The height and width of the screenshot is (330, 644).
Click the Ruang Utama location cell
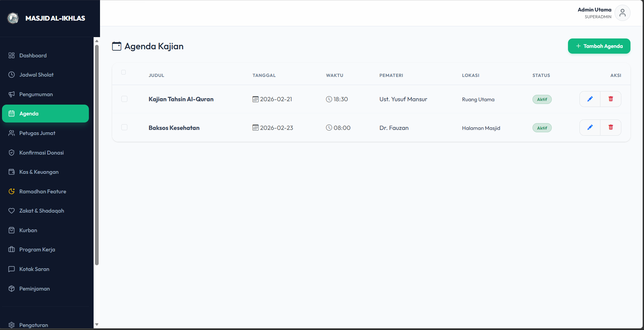[x=478, y=100]
